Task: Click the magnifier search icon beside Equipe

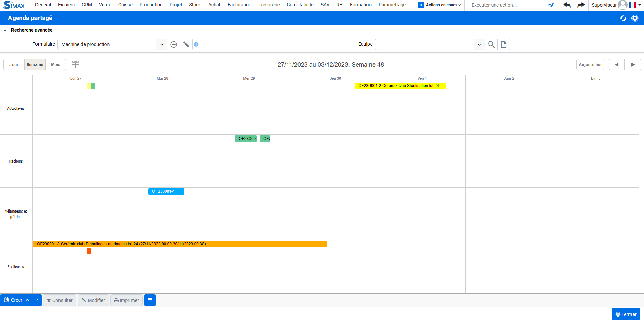Action: [x=491, y=44]
